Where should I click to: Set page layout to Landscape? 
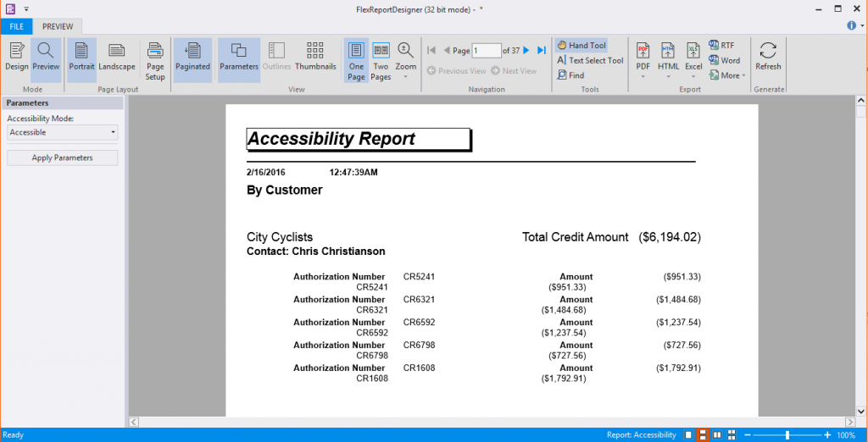click(x=117, y=60)
